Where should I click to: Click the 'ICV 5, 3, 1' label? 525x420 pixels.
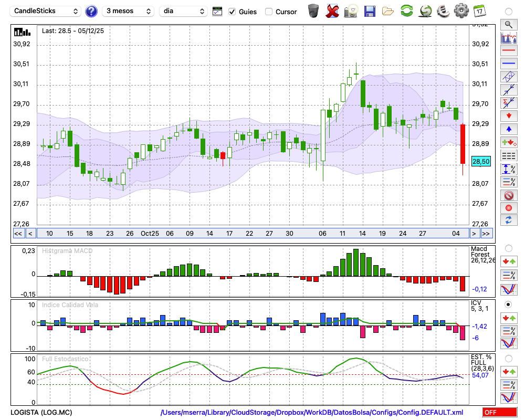pyautogui.click(x=479, y=306)
